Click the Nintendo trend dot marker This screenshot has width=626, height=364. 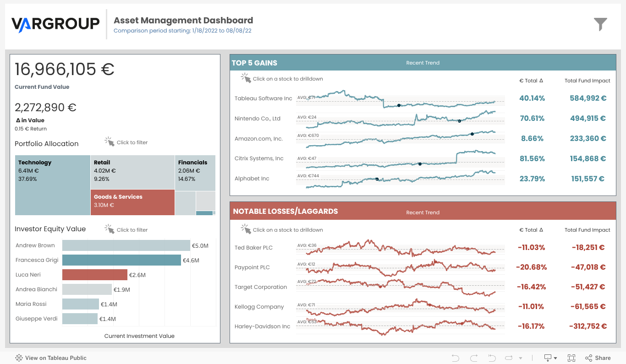tap(459, 121)
